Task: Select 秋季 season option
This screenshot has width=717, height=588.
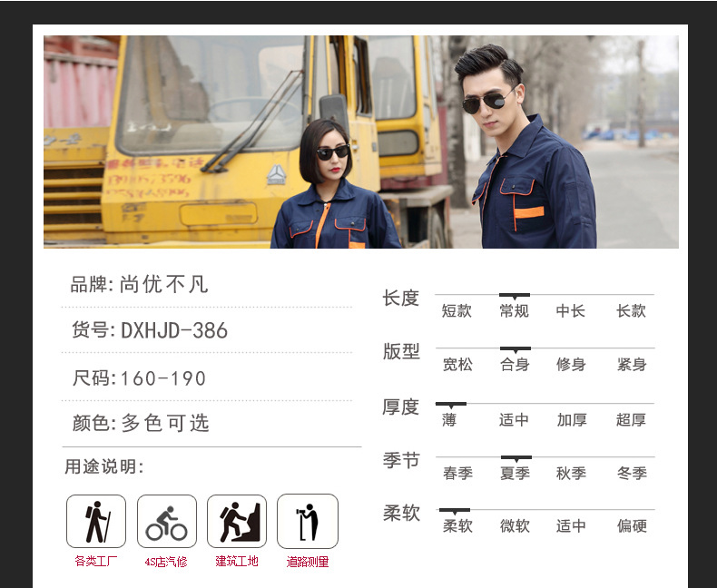Action: click(x=571, y=474)
